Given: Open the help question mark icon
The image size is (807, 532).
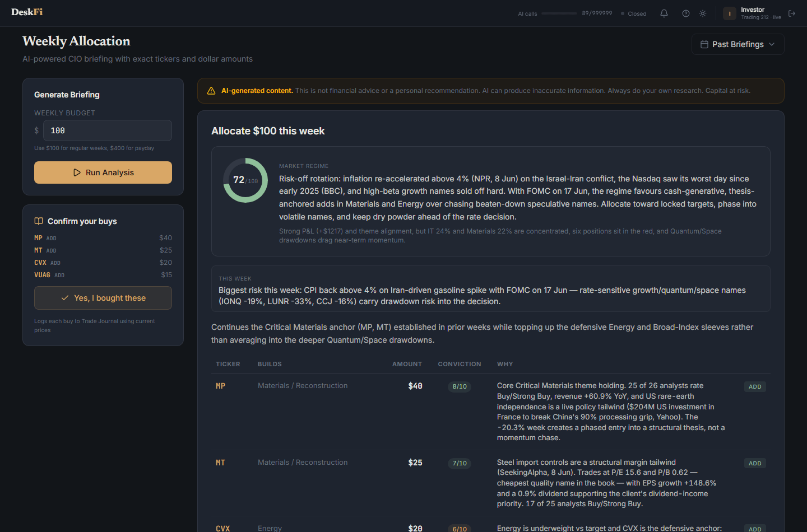Looking at the screenshot, I should [686, 13].
